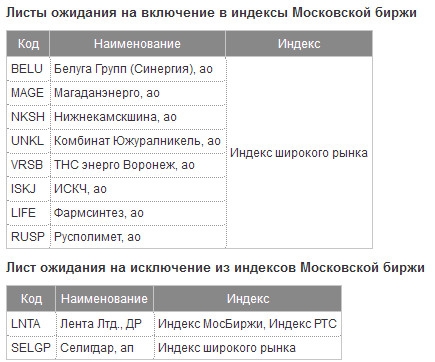Viewport: 435px width, 362px height.
Task: Click Индекс header in inclusion table
Action: click(299, 44)
